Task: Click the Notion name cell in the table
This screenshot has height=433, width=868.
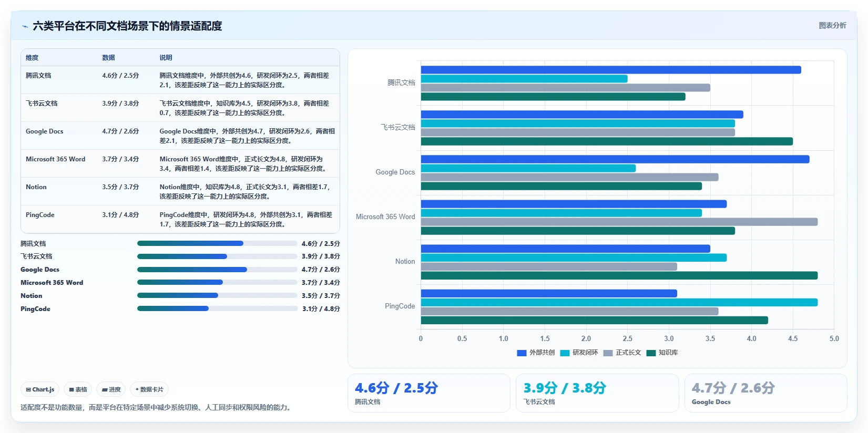Action: [36, 187]
